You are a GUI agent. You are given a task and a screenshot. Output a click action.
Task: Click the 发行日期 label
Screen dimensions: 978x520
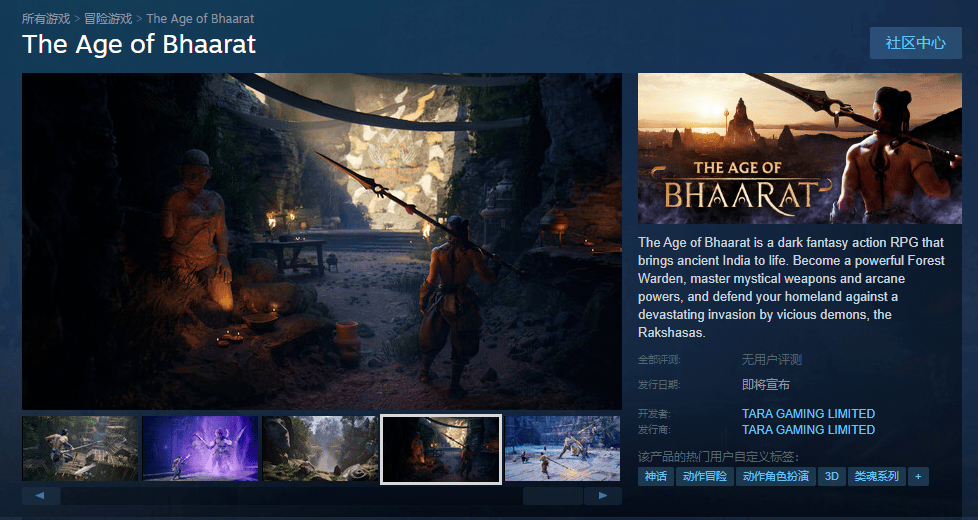[x=659, y=385]
